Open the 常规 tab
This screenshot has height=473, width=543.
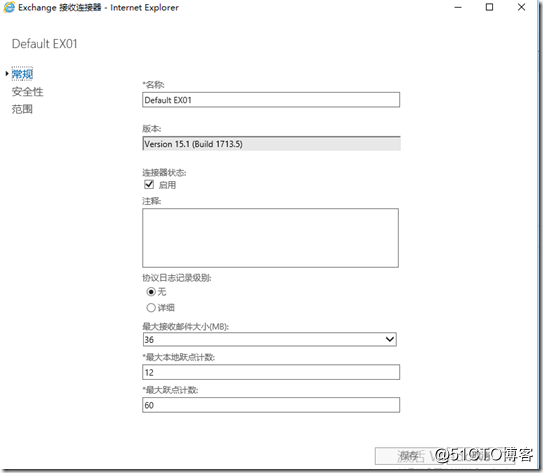(22, 74)
